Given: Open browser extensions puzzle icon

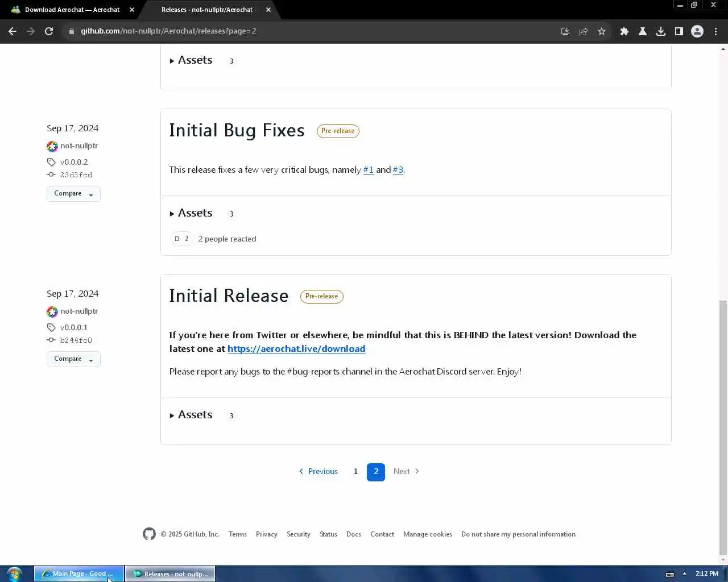Looking at the screenshot, I should point(624,31).
